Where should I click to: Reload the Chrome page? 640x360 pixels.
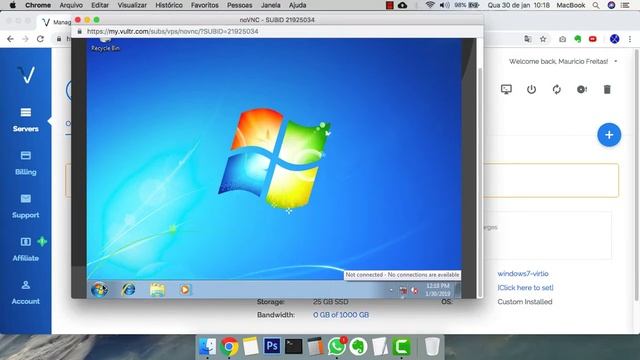[40, 39]
